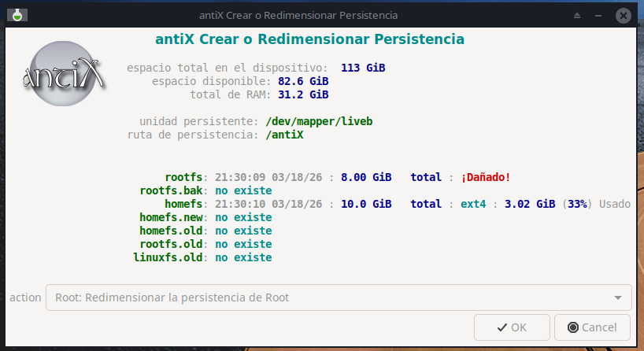Screen dimensions: 644x351
Task: Click the homefs ext4 filesystem label
Action: (x=473, y=204)
